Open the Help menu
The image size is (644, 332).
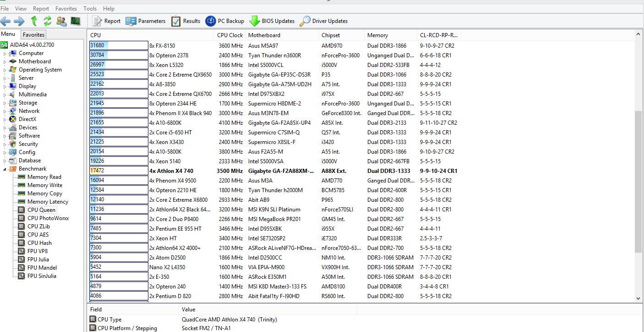pyautogui.click(x=109, y=9)
